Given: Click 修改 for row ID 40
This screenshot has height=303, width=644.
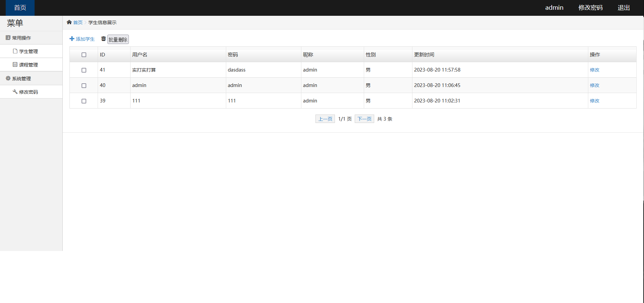Looking at the screenshot, I should click(594, 85).
